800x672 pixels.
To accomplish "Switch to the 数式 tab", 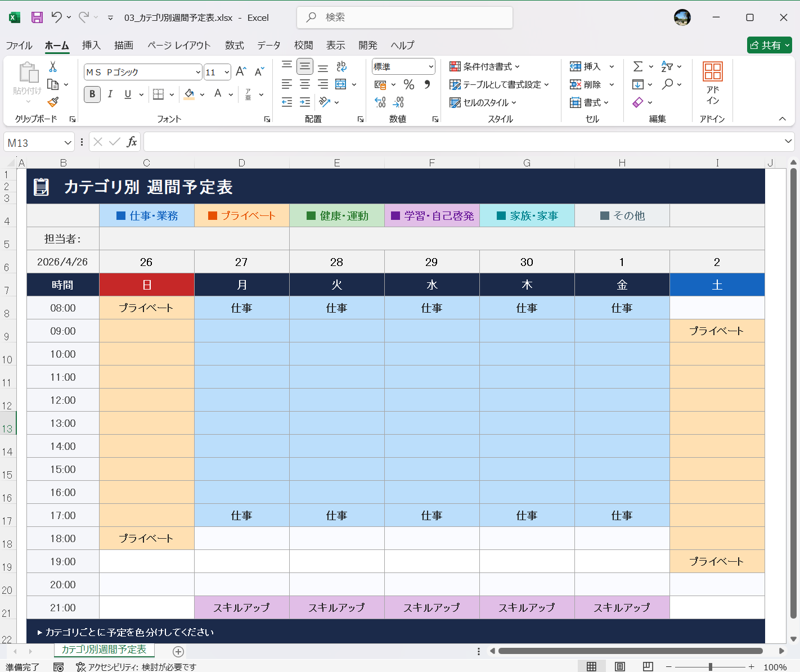I will point(235,45).
